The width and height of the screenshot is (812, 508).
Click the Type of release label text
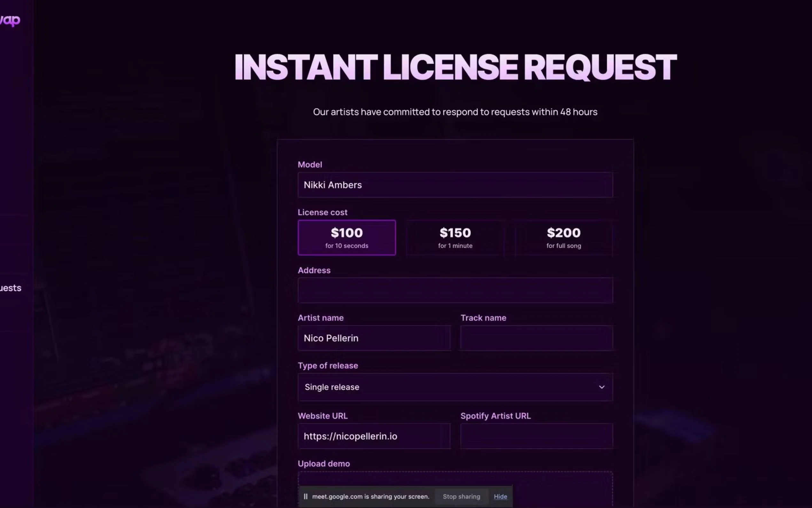pos(328,366)
